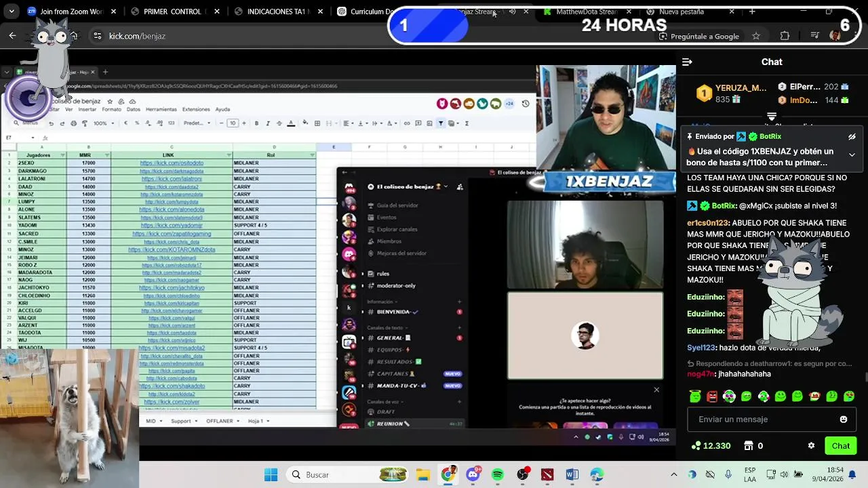Open Miembros in Discord sidebar

coord(389,241)
